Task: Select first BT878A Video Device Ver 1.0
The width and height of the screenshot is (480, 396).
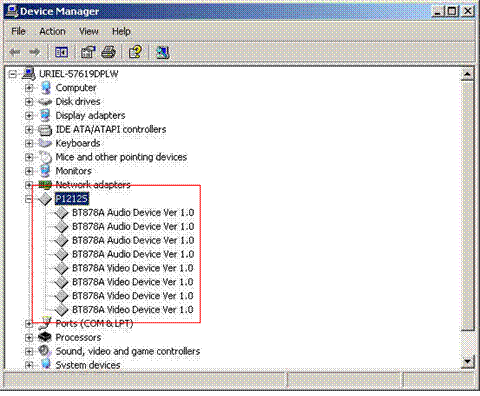Action: pyautogui.click(x=133, y=268)
